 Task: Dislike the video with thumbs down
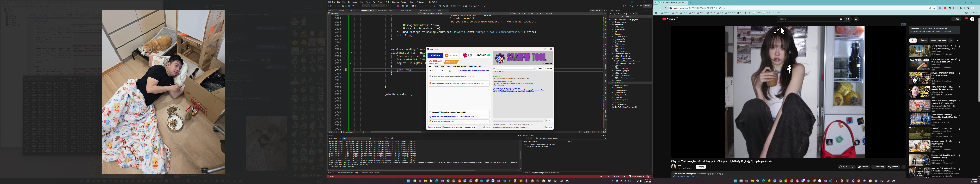tap(852, 167)
